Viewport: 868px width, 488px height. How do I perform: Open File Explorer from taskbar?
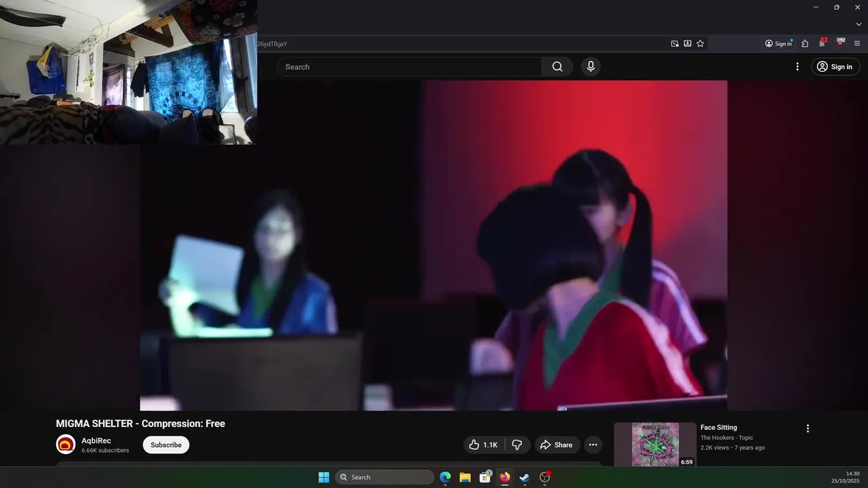click(465, 477)
